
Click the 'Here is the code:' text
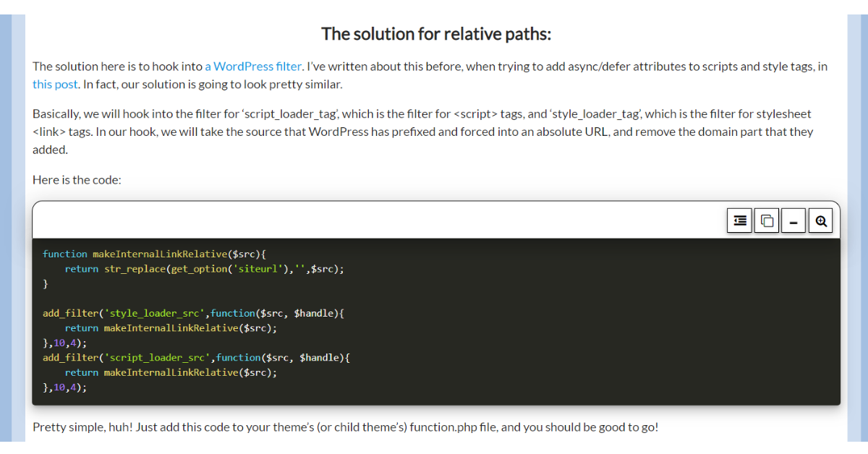77,180
